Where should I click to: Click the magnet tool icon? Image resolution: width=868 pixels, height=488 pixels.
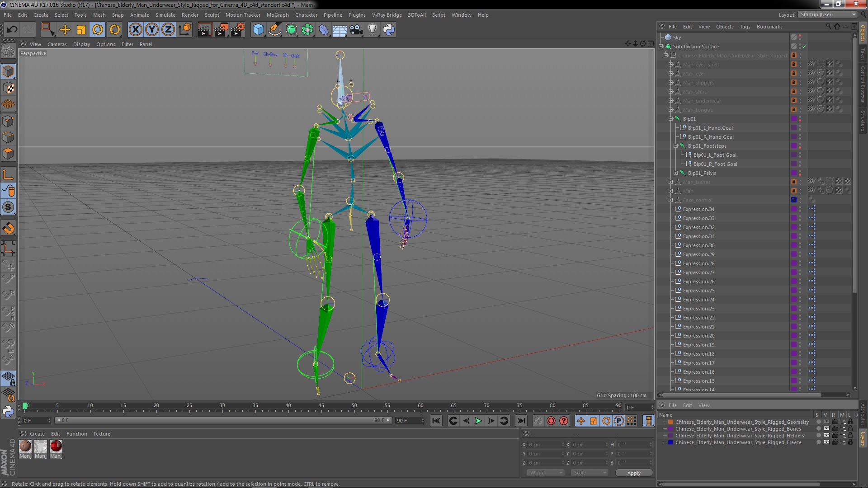[8, 228]
